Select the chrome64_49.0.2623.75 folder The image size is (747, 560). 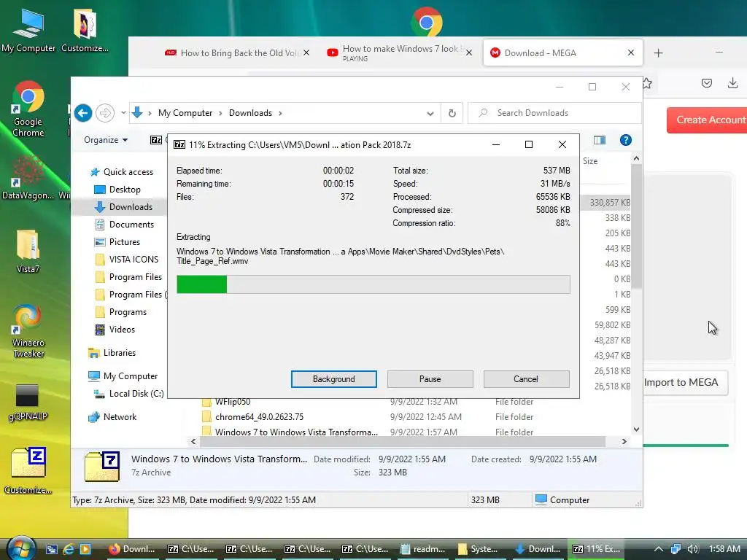pyautogui.click(x=259, y=416)
